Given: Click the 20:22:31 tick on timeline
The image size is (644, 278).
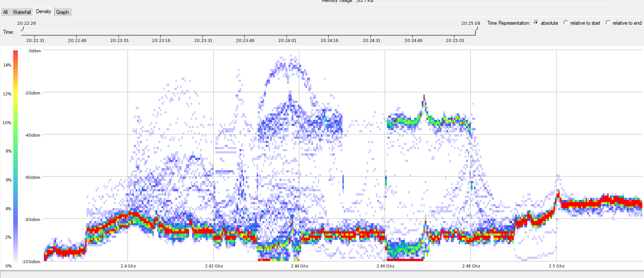Looking at the screenshot, I should (35, 40).
